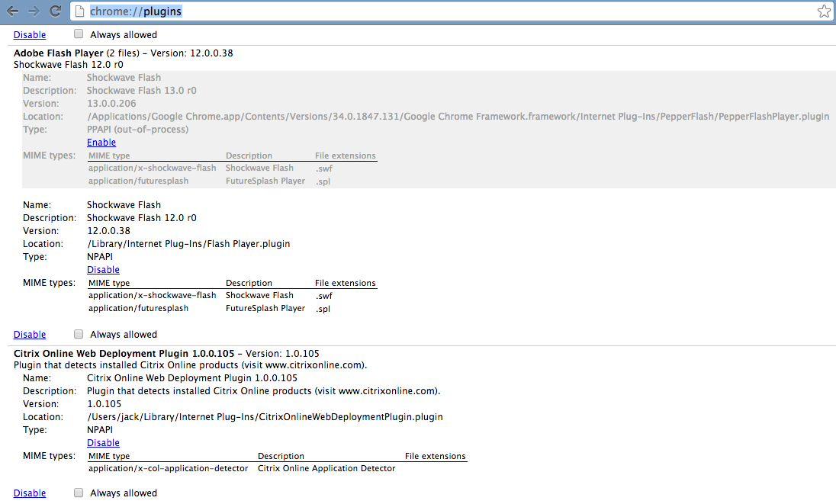The height and width of the screenshot is (504, 836).
Task: Click the Citrix version 1.0.105 value row
Action: (104, 404)
